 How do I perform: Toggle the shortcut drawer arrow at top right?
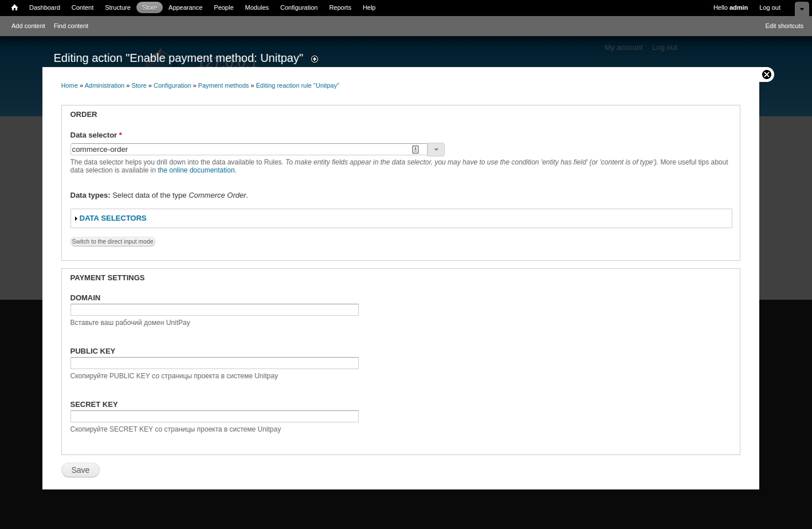click(802, 9)
